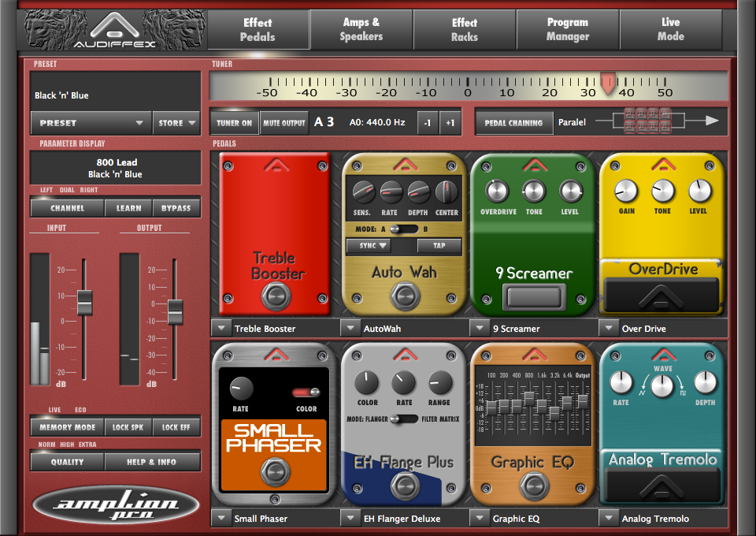The height and width of the screenshot is (536, 756).
Task: Click the pedal chaining routing diagram
Action: click(657, 121)
